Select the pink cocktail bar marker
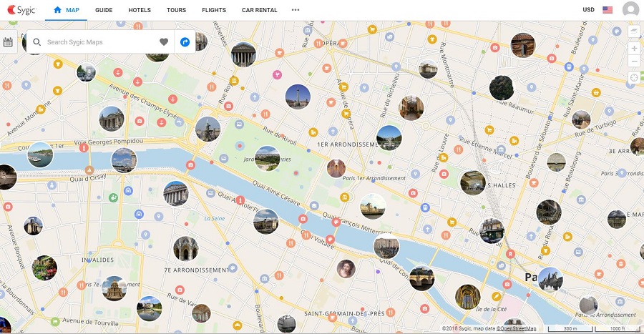Screen dimensions: 644x334 [278, 74]
